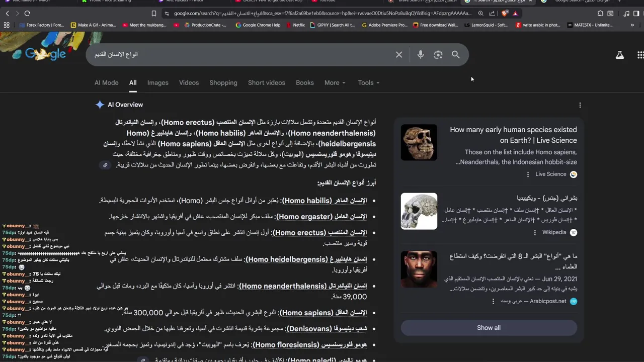644x362 pixels.
Task: Open Brave Shields lion icon
Action: (x=505, y=14)
